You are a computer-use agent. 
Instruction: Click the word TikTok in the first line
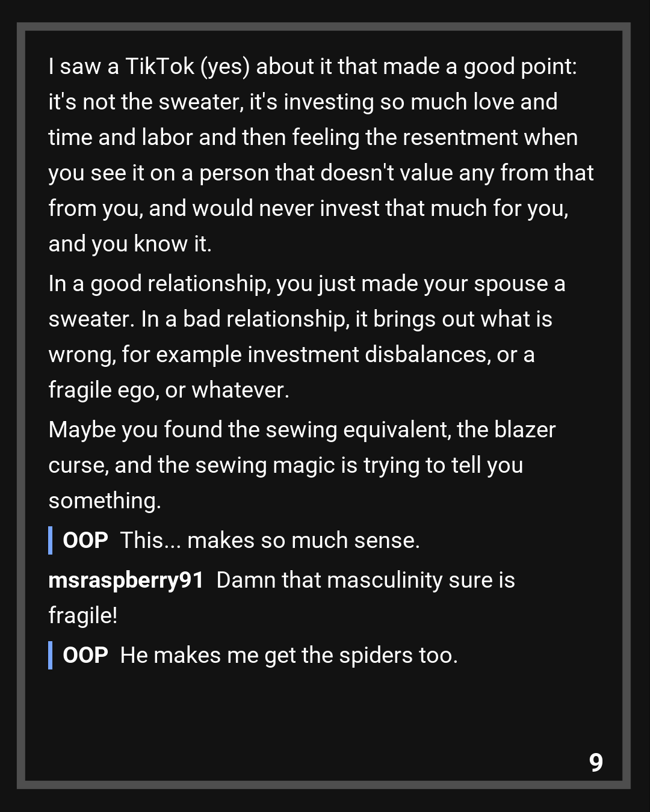click(x=159, y=67)
